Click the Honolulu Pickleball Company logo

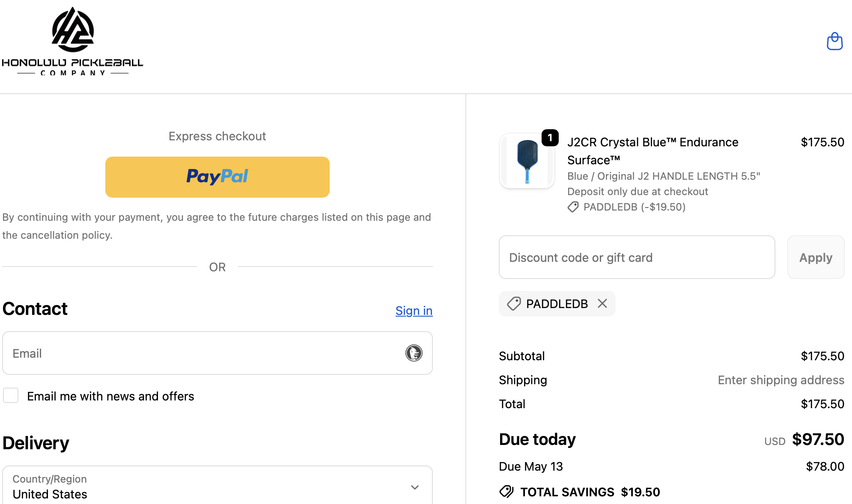point(73,42)
